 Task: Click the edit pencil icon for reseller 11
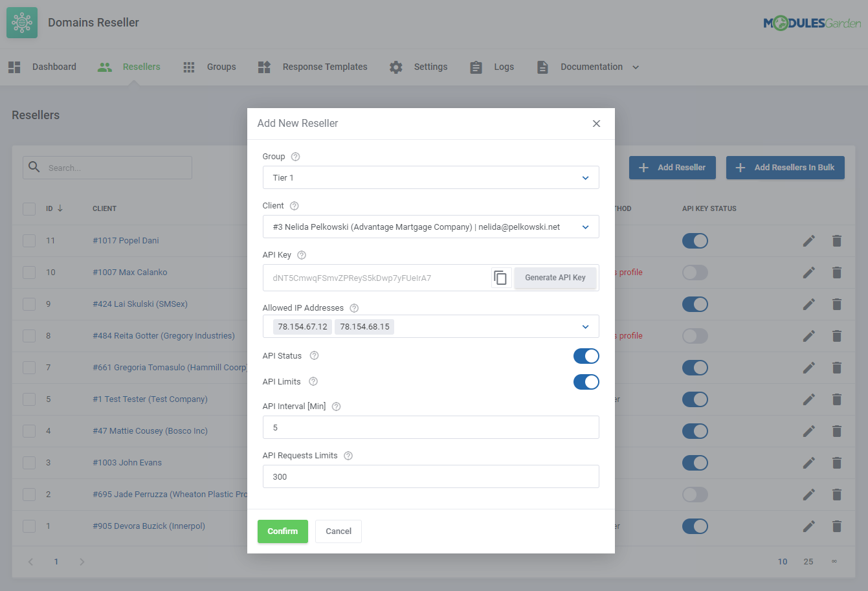click(x=808, y=240)
